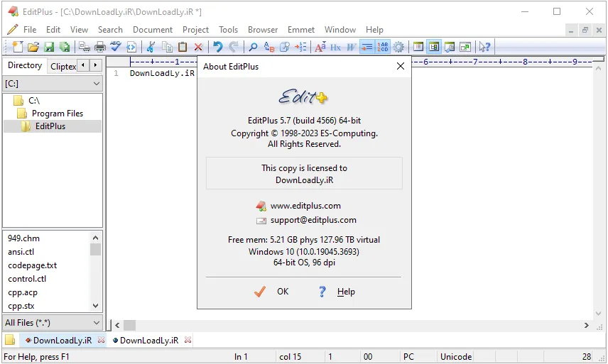The image size is (608, 364).
Task: Open the Emmet menu
Action: point(301,29)
